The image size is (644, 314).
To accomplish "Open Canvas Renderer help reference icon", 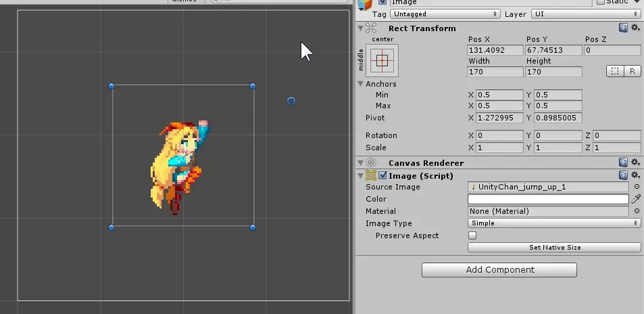I will (x=623, y=163).
